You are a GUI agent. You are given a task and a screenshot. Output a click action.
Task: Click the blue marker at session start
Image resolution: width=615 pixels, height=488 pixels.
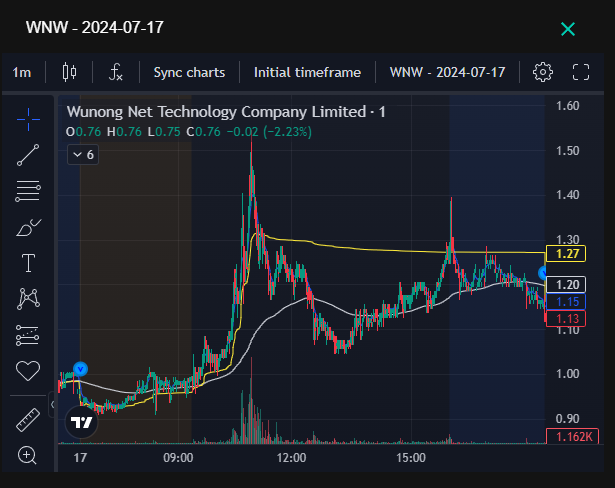pyautogui.click(x=80, y=369)
